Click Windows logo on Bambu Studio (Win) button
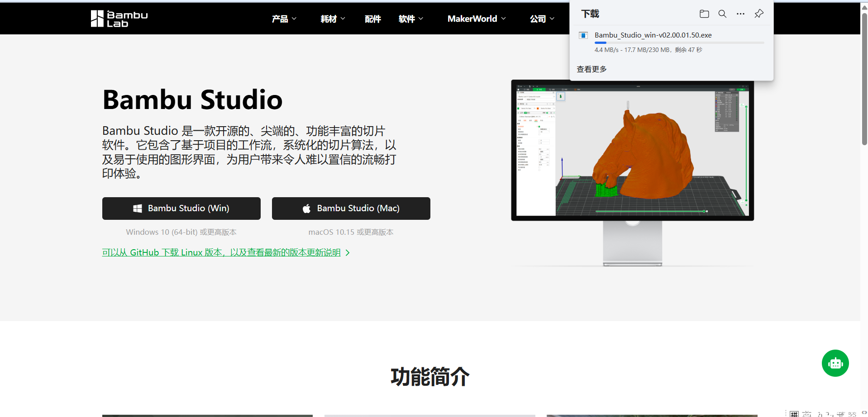Image resolution: width=868 pixels, height=417 pixels. [x=138, y=208]
